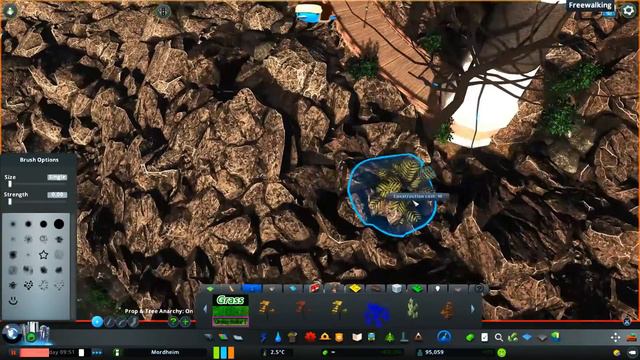
Task: Select the pale green plant thumbnail
Action: (x=413, y=308)
